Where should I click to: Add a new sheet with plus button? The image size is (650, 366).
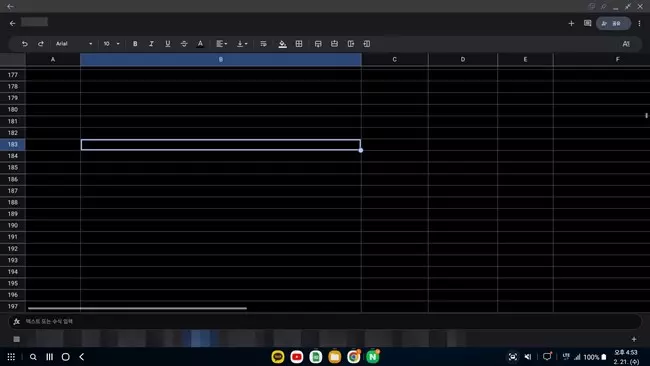[x=634, y=339]
